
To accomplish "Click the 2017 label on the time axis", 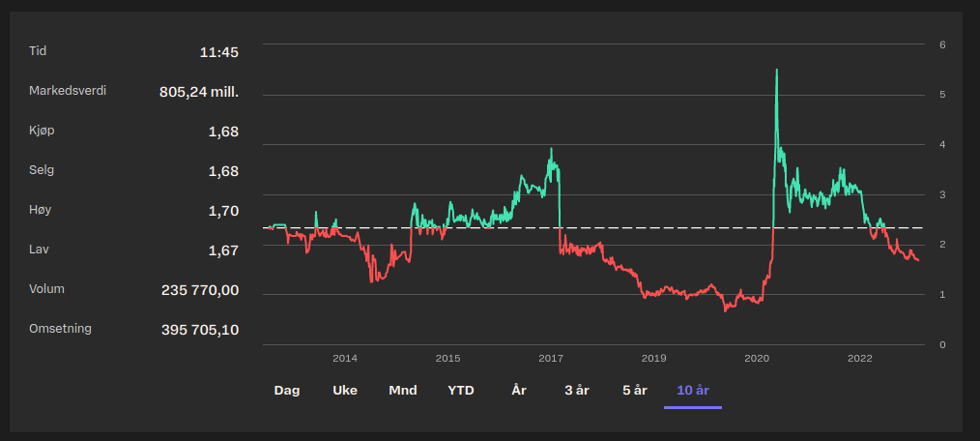I will (551, 359).
